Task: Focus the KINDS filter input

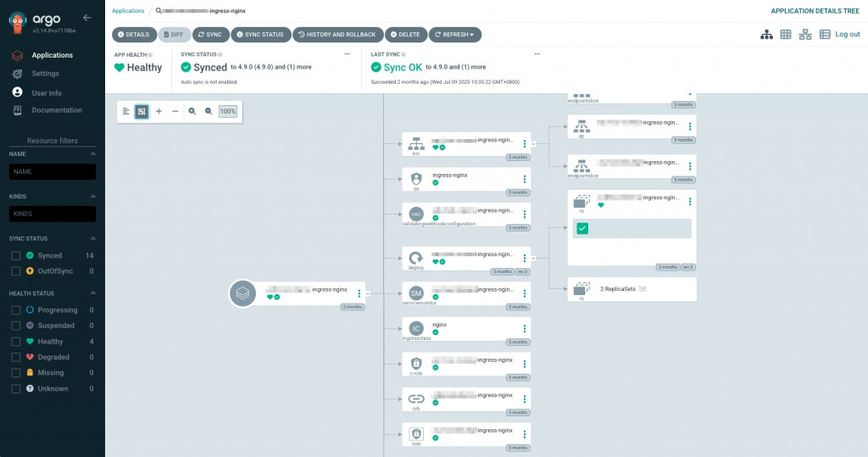Action: (x=52, y=214)
